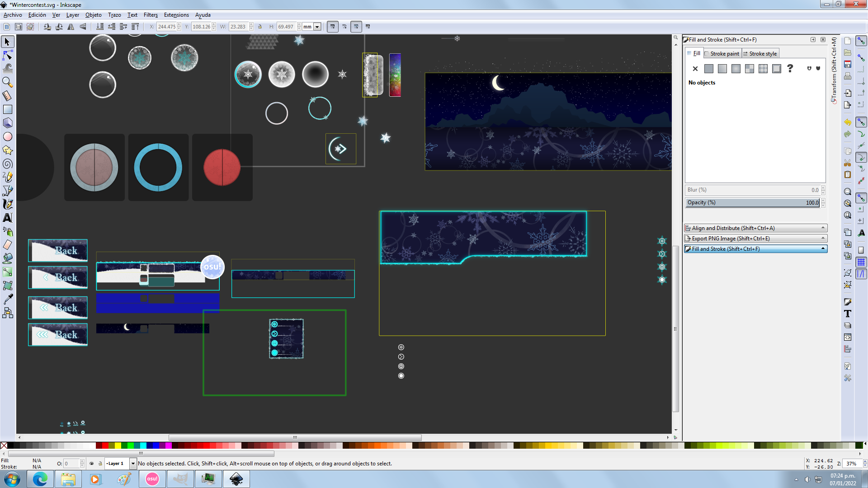Increase the Opacity percent stepper
This screenshot has width=868, height=488.
(x=823, y=201)
